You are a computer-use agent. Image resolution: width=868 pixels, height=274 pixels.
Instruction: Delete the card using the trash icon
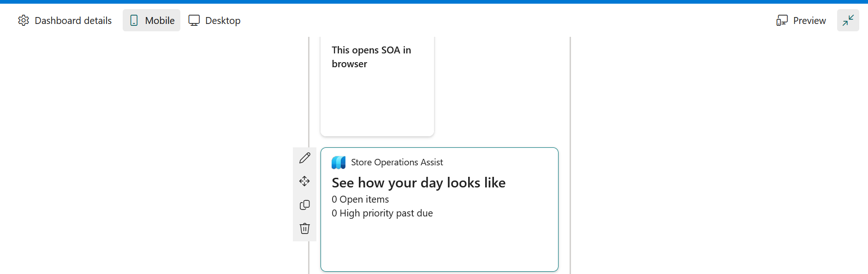pyautogui.click(x=304, y=228)
